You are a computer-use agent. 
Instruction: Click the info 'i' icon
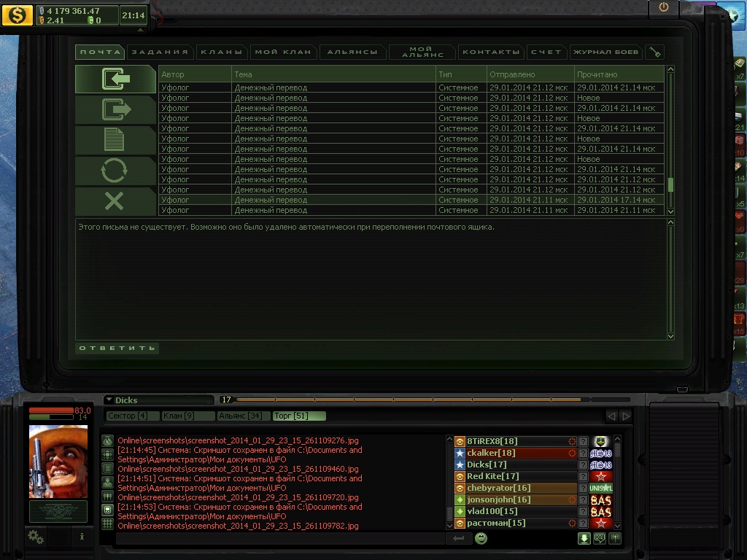point(82,537)
